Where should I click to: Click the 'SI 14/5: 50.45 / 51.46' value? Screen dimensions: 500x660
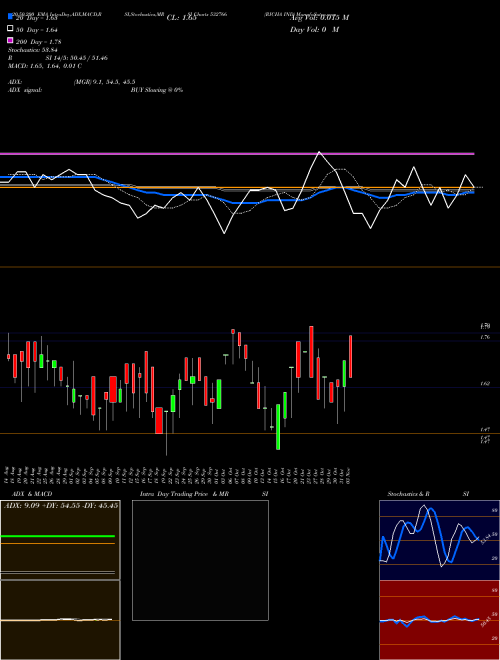(77, 58)
